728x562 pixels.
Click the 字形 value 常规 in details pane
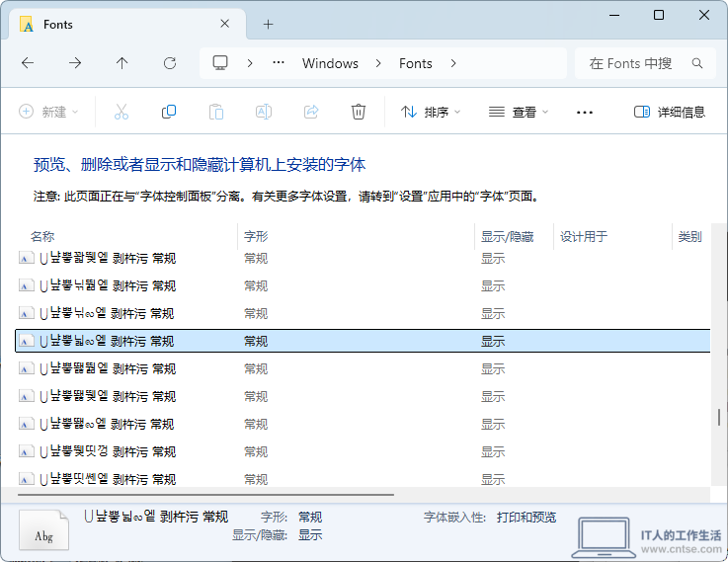pos(310,517)
